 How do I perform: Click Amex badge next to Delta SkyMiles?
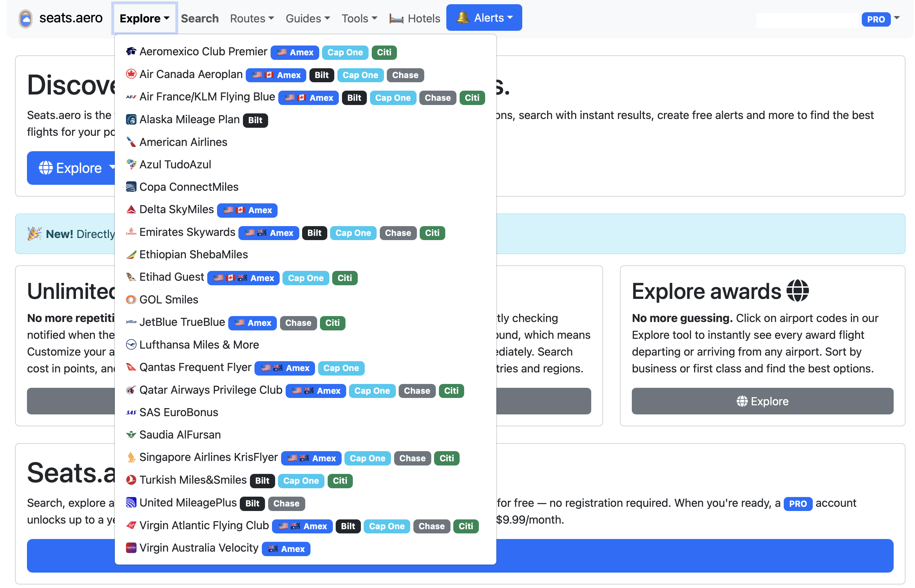[x=247, y=210]
